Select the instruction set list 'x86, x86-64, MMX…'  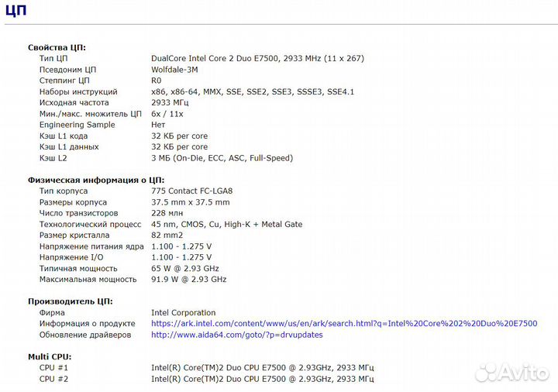pos(253,91)
